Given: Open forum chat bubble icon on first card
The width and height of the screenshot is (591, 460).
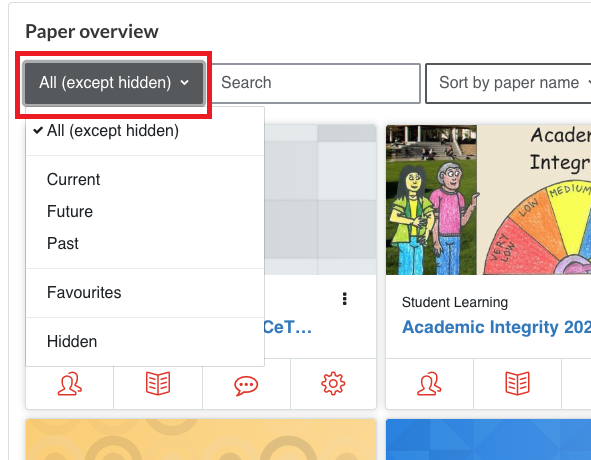Looking at the screenshot, I should [246, 385].
